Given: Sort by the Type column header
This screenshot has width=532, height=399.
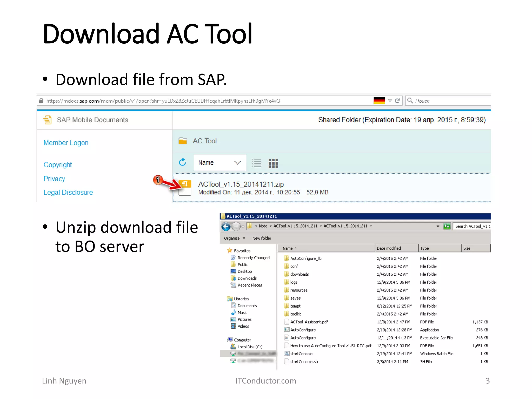Looking at the screenshot, I should click(440, 248).
